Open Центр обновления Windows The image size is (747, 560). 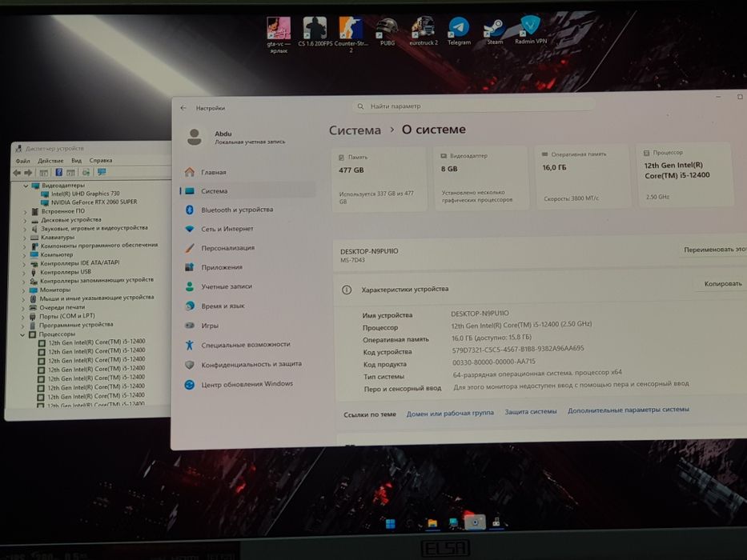pos(247,384)
